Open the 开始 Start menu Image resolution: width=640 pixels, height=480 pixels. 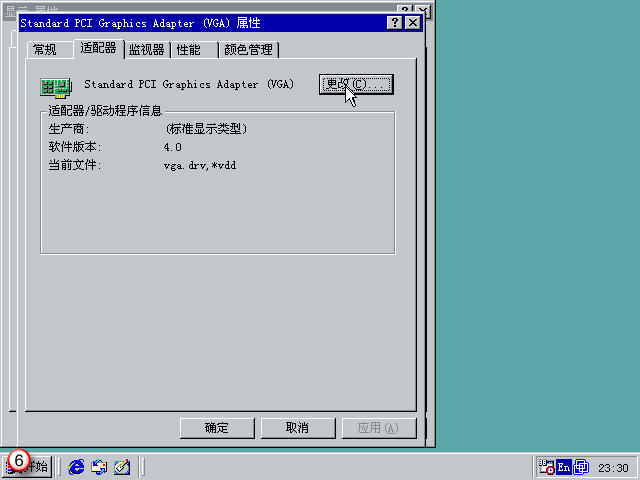coord(28,466)
